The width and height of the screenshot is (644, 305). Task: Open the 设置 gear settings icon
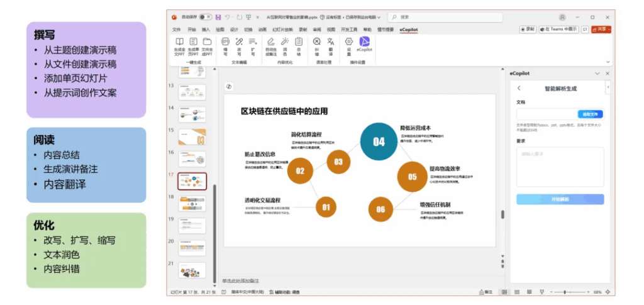(349, 43)
